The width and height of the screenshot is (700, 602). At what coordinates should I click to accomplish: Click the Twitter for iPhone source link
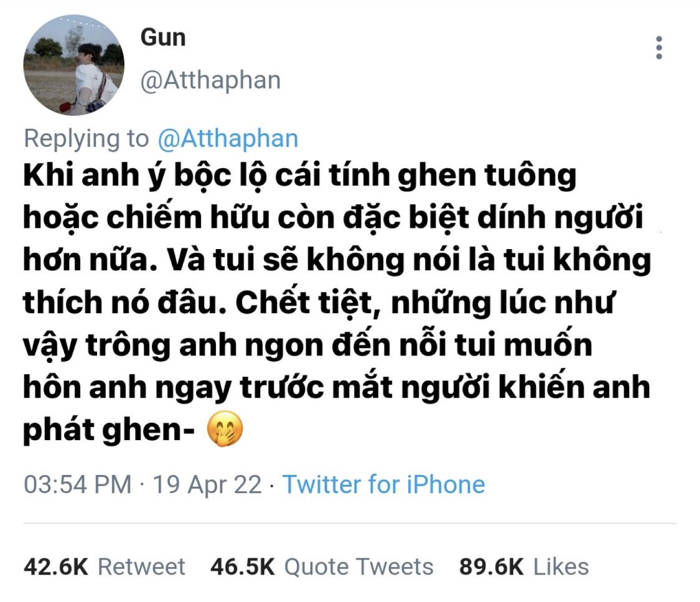(x=383, y=484)
